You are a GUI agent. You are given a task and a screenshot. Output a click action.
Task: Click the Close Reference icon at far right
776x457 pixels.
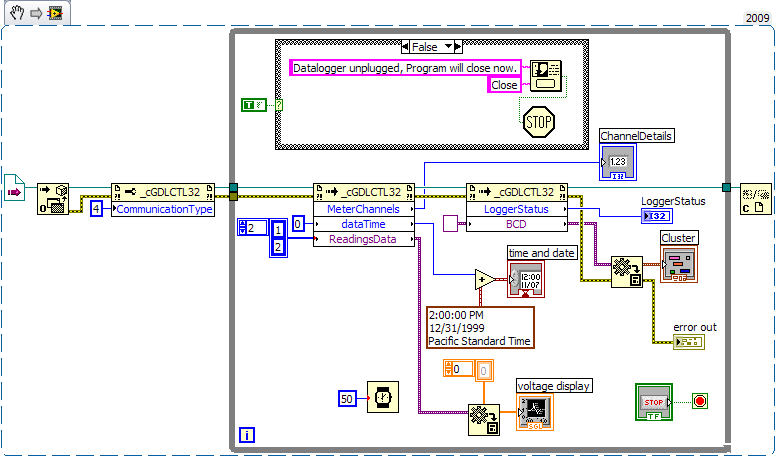(755, 200)
